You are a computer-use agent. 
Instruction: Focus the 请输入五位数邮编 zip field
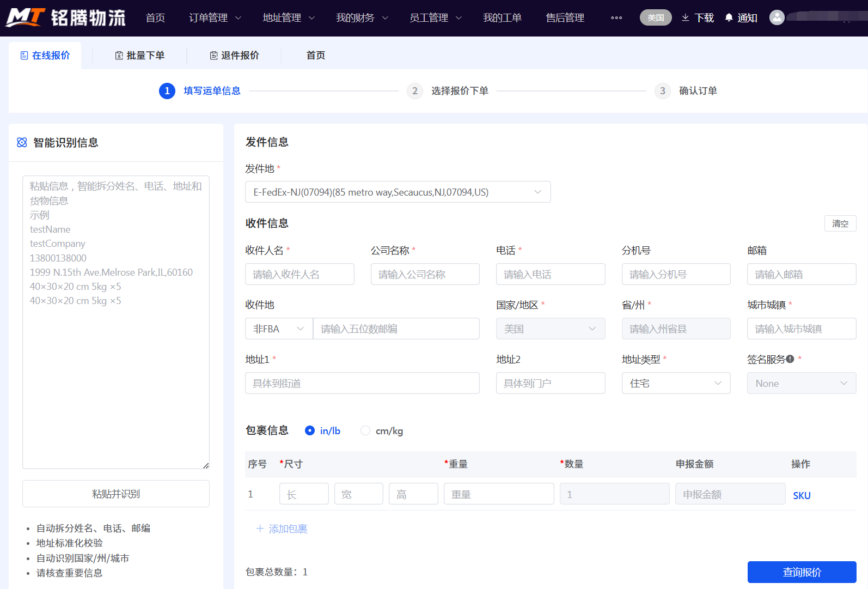(396, 329)
